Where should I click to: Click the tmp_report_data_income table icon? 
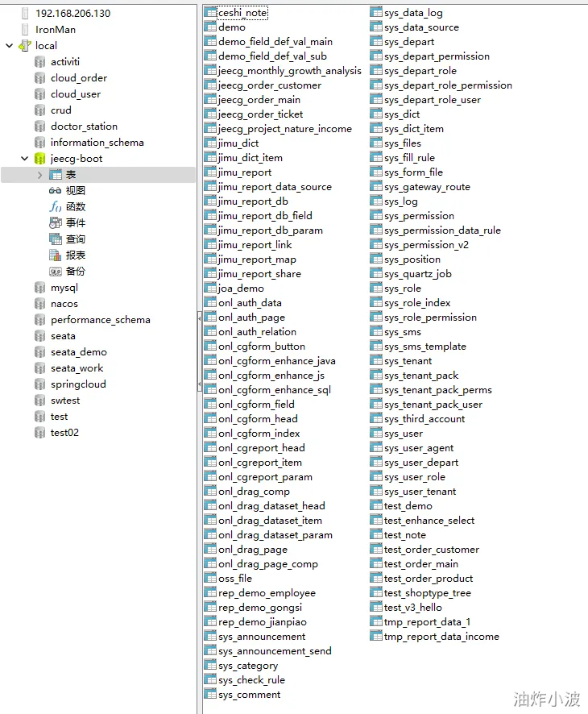click(x=376, y=636)
